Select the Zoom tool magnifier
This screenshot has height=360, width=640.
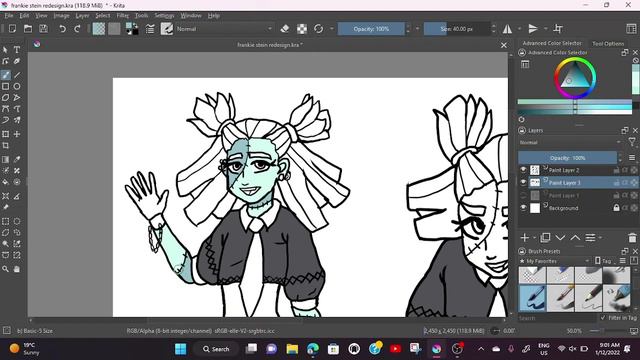tap(5, 269)
